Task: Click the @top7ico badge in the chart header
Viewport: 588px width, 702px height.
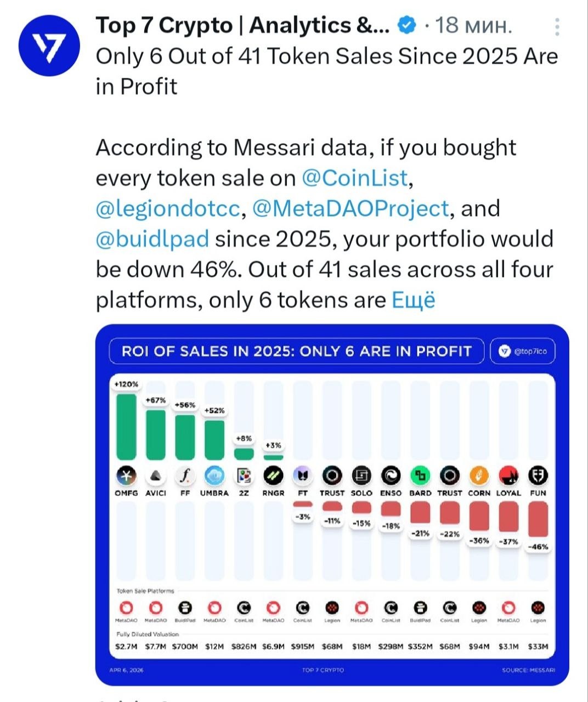Action: tap(523, 352)
